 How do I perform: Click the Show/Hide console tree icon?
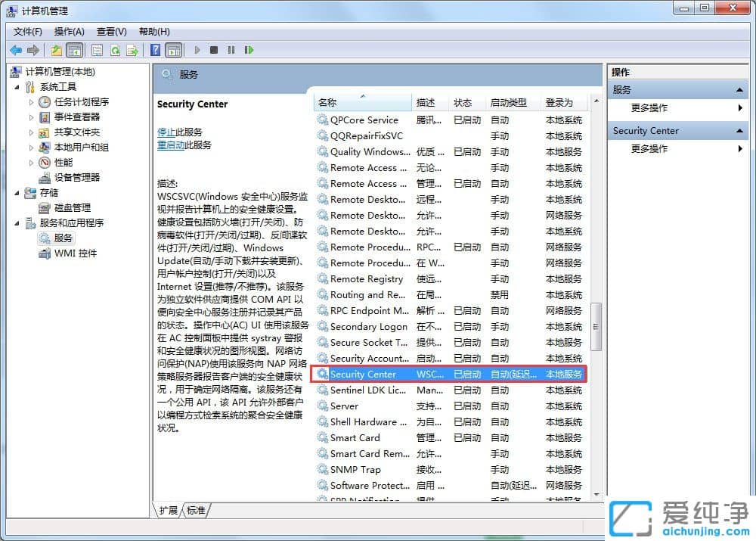tap(75, 50)
